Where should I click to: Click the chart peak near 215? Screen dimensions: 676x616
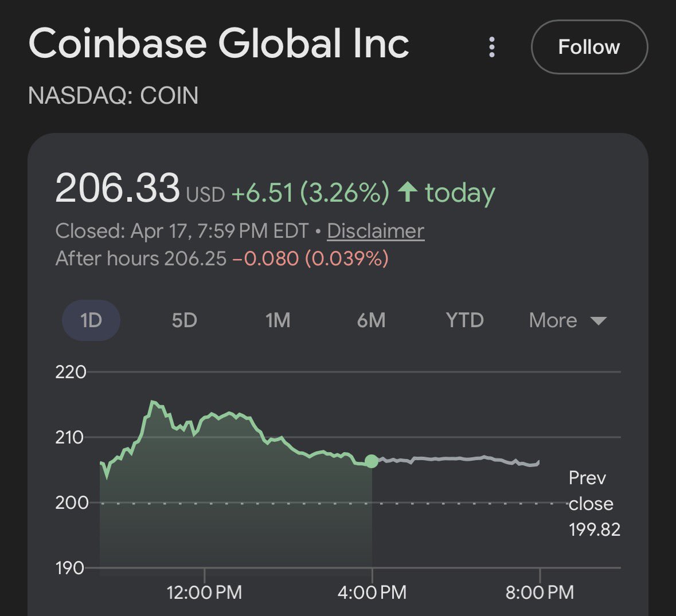click(153, 403)
